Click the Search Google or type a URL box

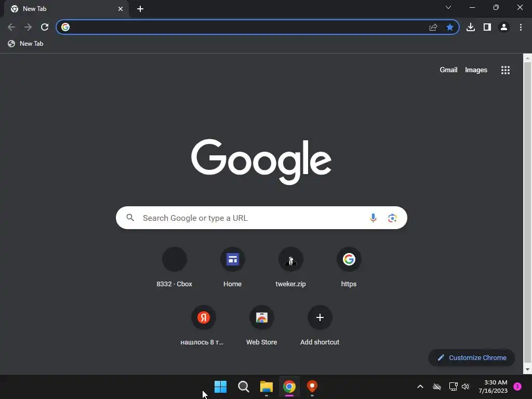pos(261,218)
